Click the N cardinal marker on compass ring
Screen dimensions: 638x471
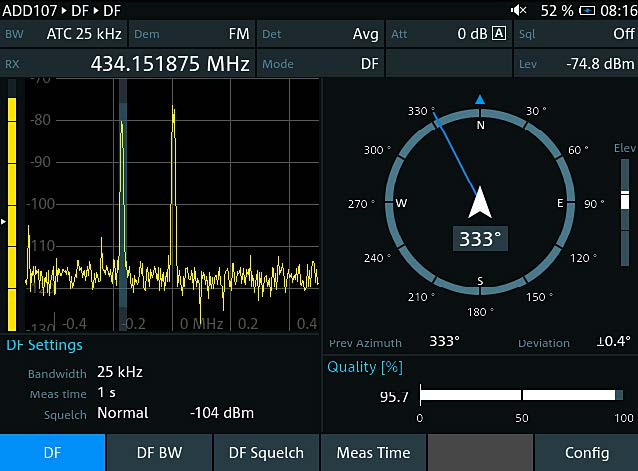click(x=480, y=125)
